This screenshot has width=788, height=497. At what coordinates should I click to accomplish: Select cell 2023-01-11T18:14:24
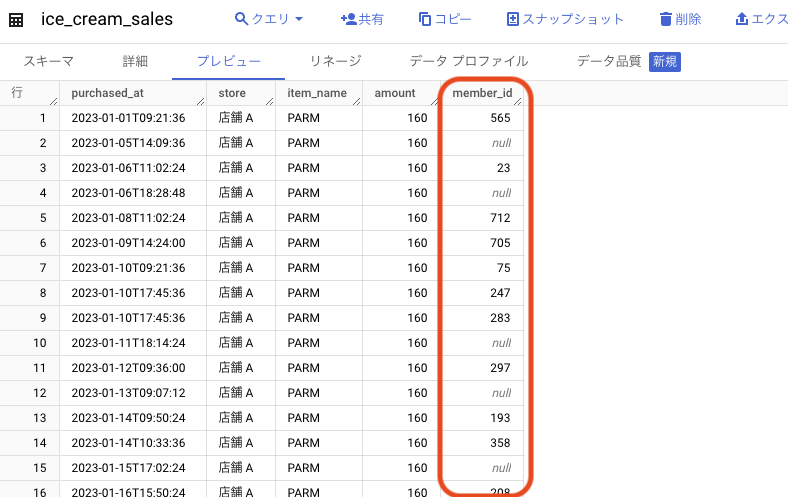[x=128, y=343]
